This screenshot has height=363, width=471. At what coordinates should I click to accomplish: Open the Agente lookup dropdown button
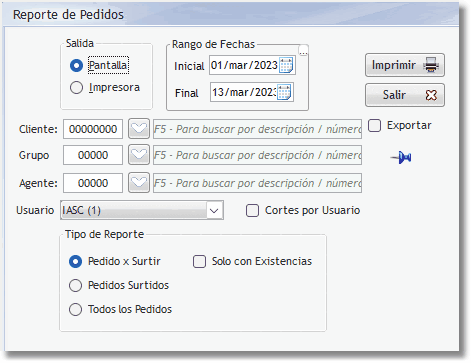[139, 183]
